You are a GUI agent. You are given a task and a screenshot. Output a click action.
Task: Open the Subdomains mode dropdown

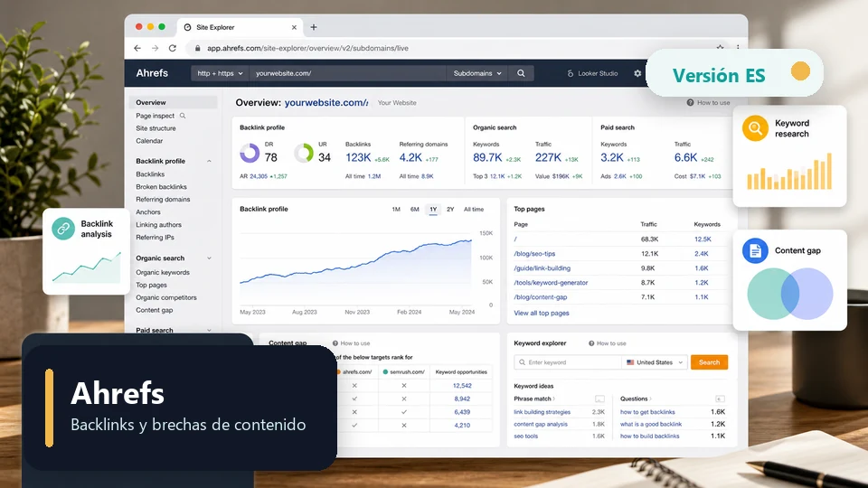point(477,73)
